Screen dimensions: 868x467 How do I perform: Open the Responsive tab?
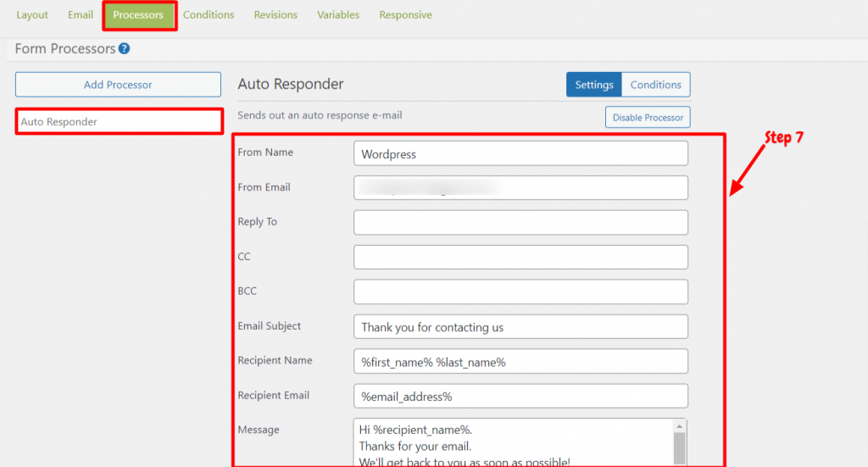pos(405,15)
